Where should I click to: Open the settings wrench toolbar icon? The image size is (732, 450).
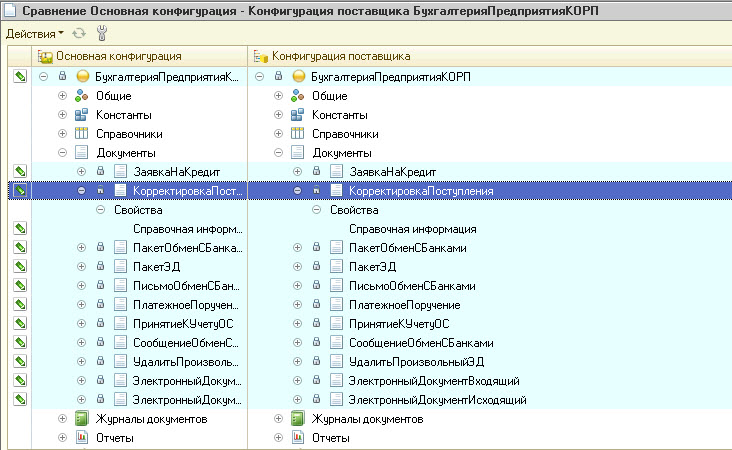[x=101, y=33]
